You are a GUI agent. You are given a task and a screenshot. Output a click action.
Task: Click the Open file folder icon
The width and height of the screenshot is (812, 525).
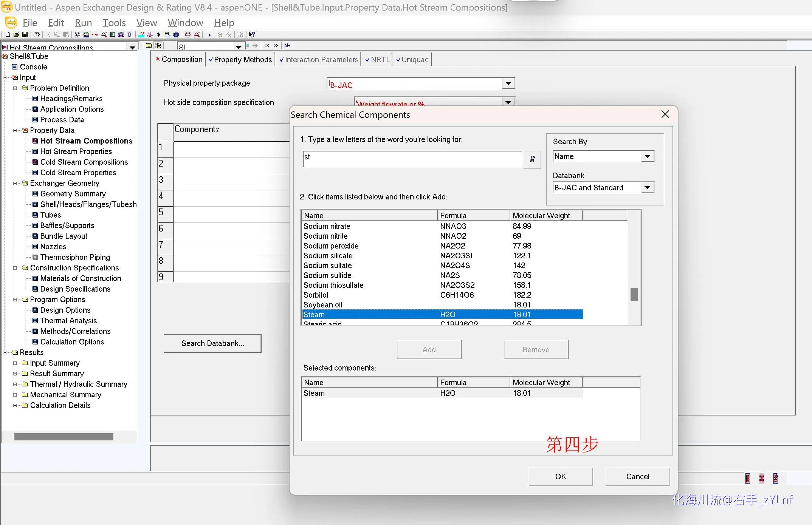click(x=16, y=34)
